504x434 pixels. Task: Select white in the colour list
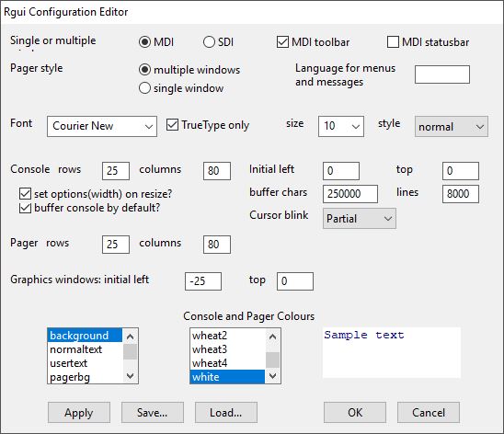(x=227, y=377)
